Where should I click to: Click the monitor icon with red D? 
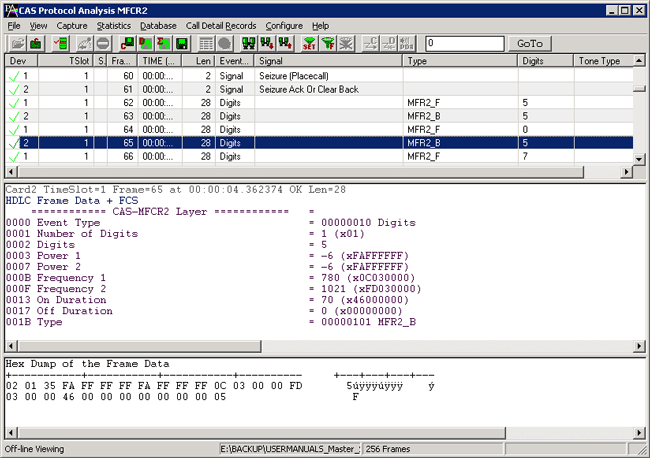tap(146, 44)
